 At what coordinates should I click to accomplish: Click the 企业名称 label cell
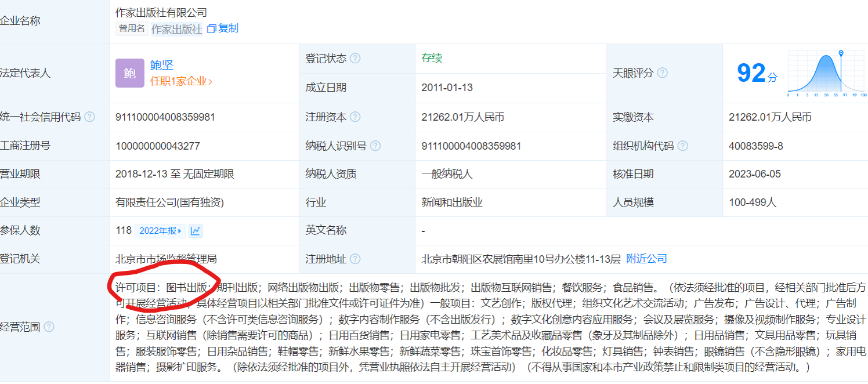[55, 21]
